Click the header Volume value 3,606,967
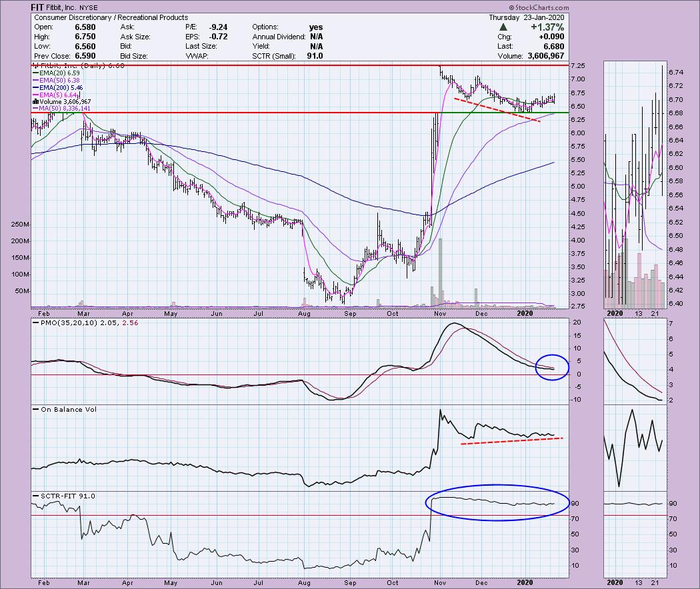The width and height of the screenshot is (700, 589). pyautogui.click(x=546, y=56)
